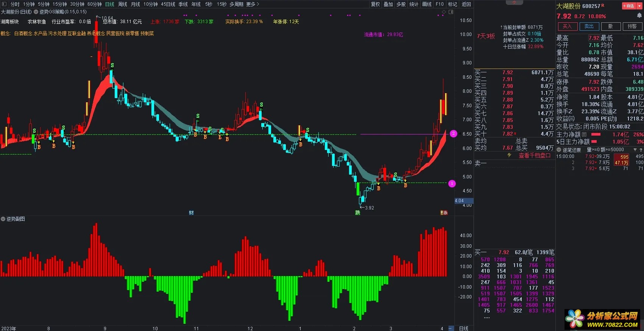
Task: Click the 白酒概念 concept tag
Action: (23, 34)
